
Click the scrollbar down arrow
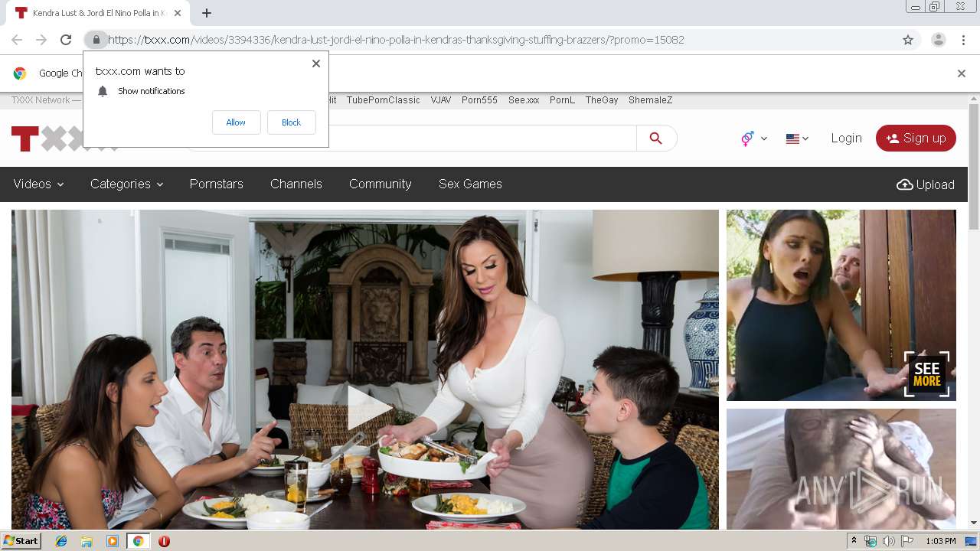click(x=974, y=523)
